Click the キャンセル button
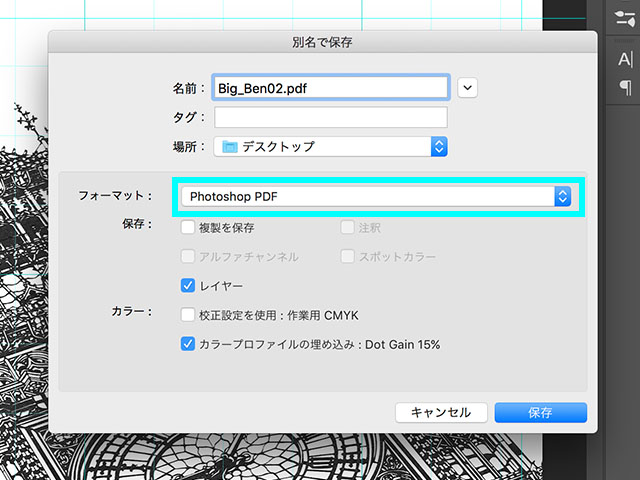The width and height of the screenshot is (640, 480). click(x=441, y=412)
